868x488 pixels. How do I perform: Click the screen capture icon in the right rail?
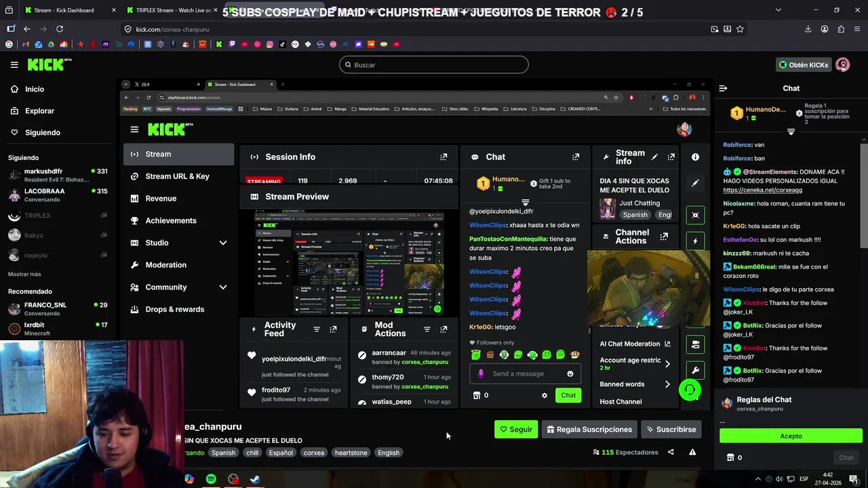(x=695, y=215)
